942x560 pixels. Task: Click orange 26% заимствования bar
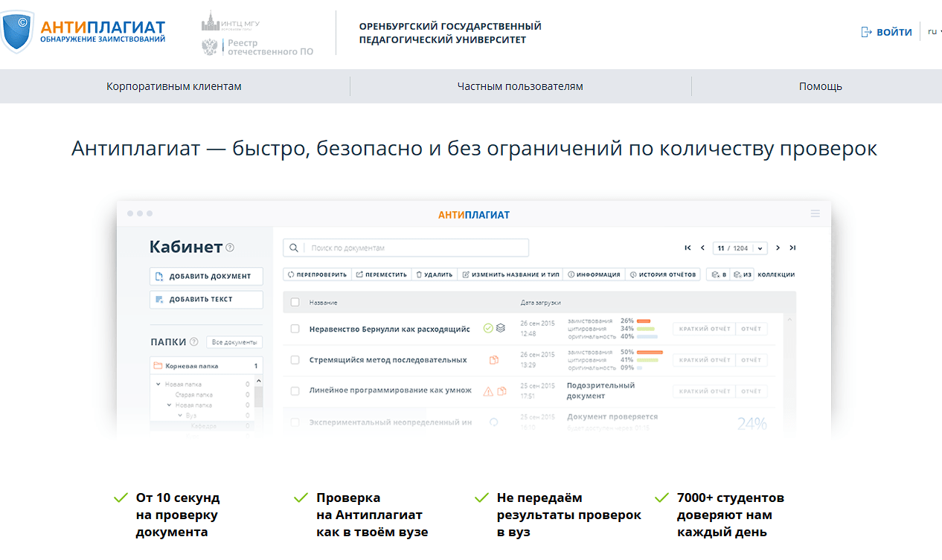pos(644,321)
